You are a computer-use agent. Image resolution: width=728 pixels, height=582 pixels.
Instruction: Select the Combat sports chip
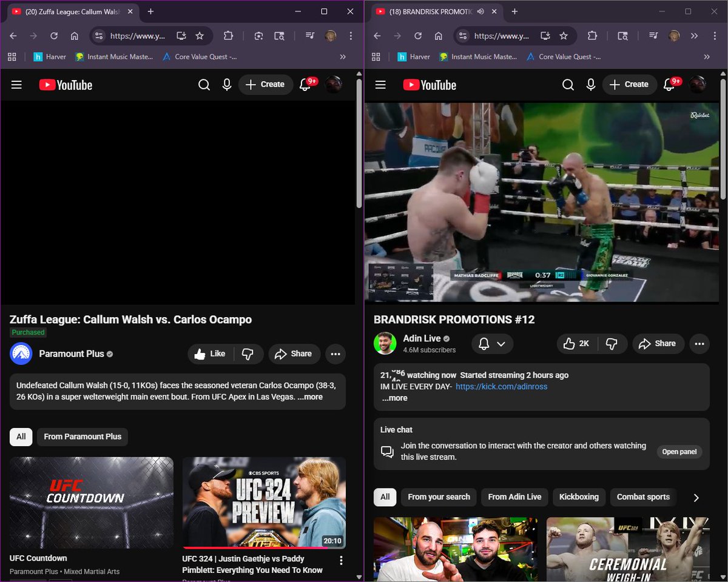pos(643,497)
